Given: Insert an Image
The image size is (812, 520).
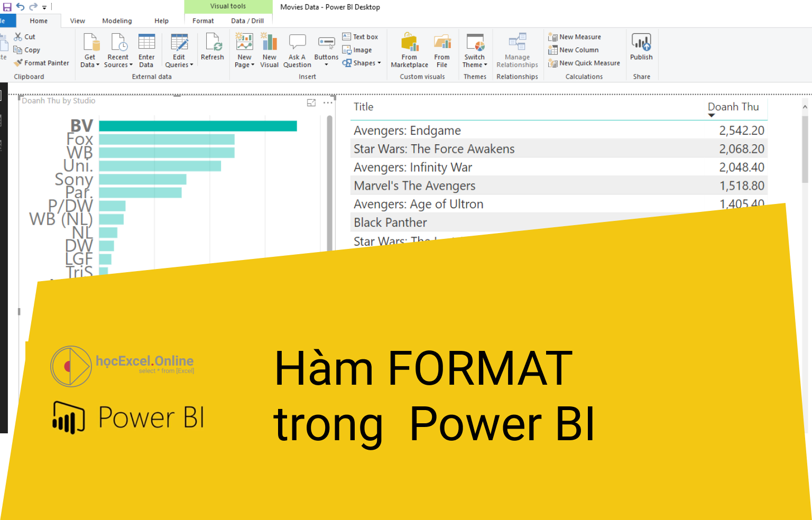Looking at the screenshot, I should [357, 50].
